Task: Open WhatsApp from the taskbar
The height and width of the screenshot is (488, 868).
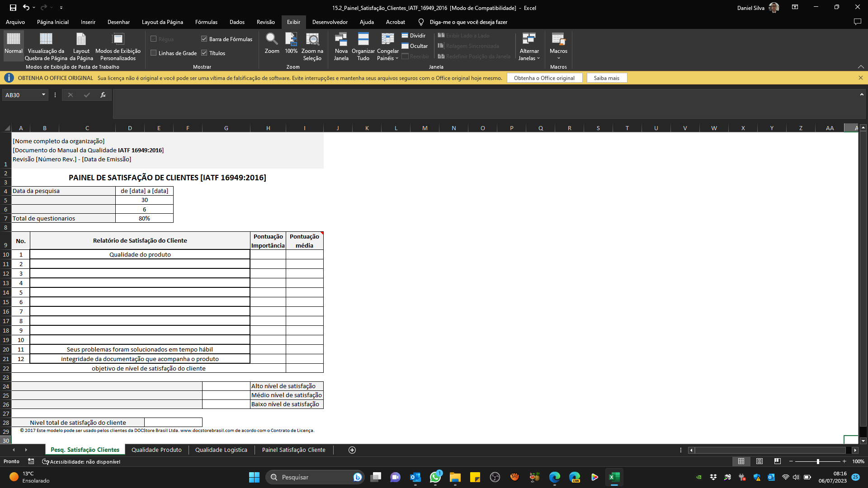Action: 435,477
